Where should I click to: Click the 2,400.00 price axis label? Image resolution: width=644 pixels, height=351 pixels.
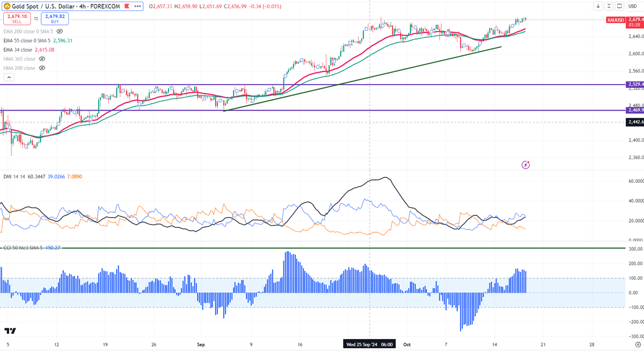click(636, 140)
